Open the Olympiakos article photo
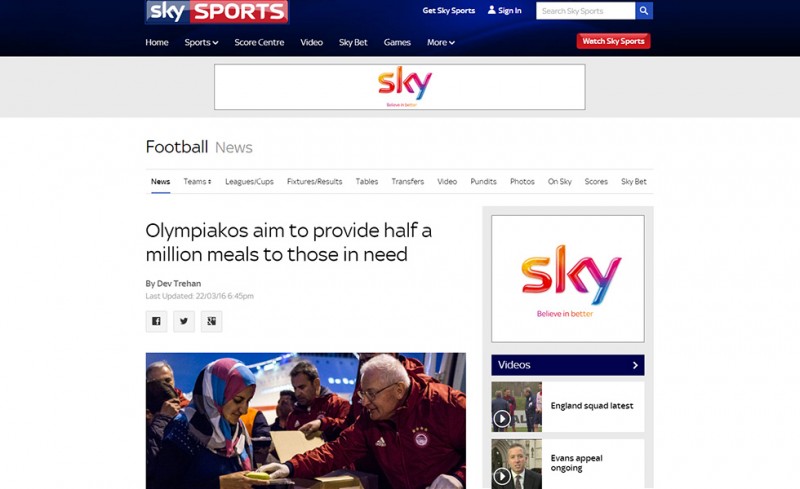800x489 pixels. tap(306, 421)
